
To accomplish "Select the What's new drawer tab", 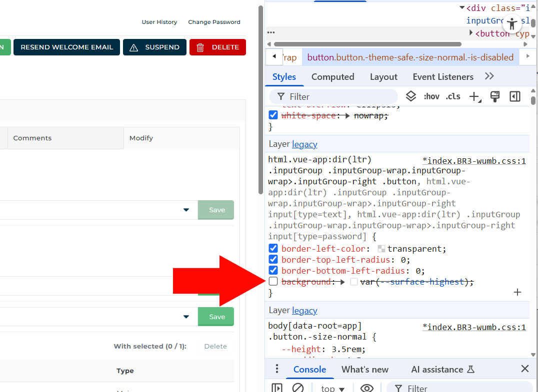I will point(364,370).
